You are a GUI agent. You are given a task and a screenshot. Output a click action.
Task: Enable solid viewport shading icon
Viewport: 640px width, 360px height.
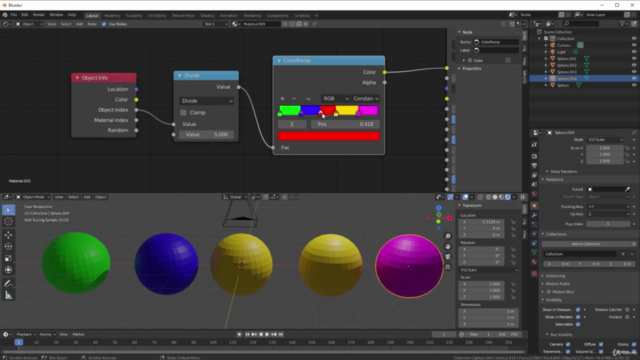(x=495, y=197)
